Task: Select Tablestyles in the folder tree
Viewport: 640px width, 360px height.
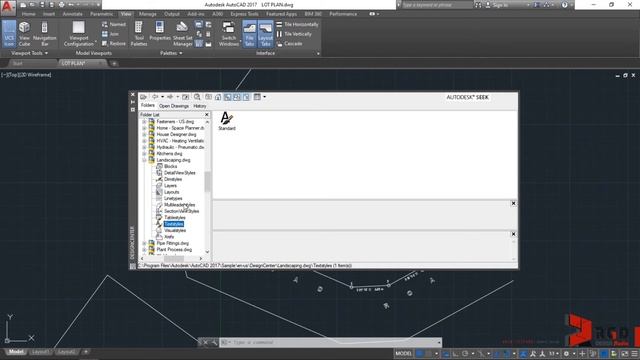Action: tap(174, 218)
